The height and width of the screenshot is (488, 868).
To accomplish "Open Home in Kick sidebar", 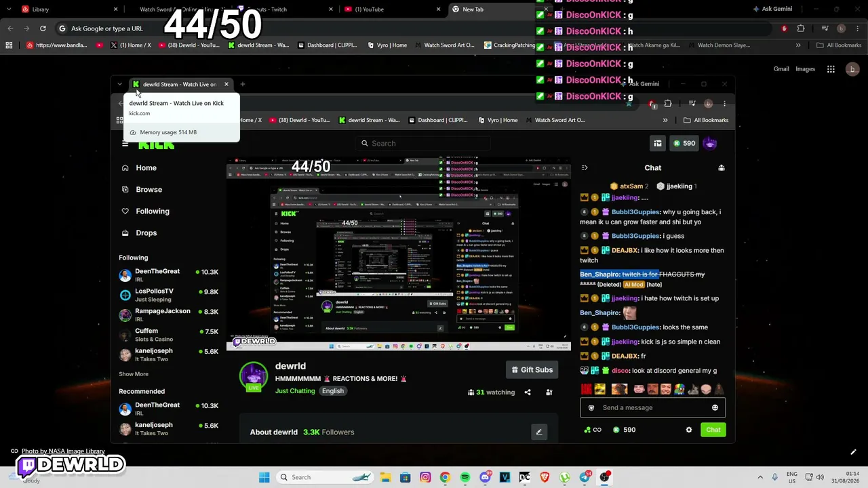I will pyautogui.click(x=139, y=168).
